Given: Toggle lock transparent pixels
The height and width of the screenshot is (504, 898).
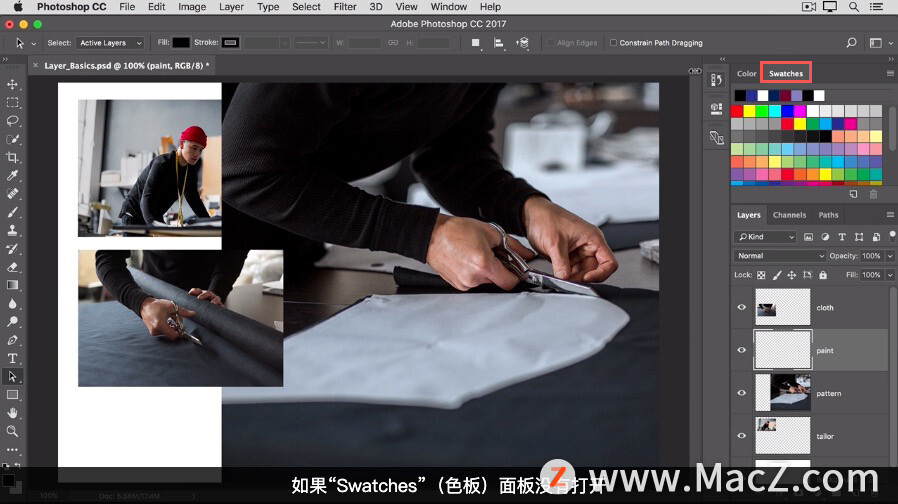Looking at the screenshot, I should point(761,275).
